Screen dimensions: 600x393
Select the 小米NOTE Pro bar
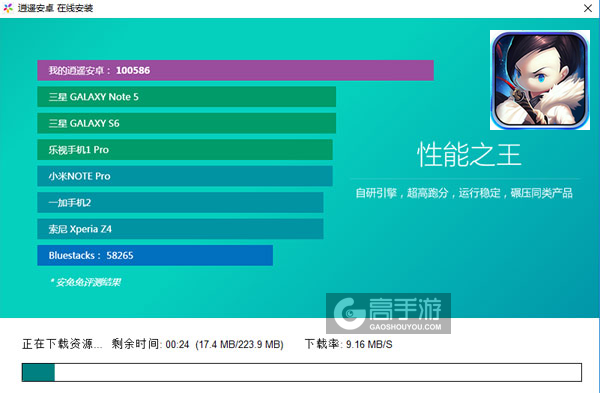(x=185, y=176)
